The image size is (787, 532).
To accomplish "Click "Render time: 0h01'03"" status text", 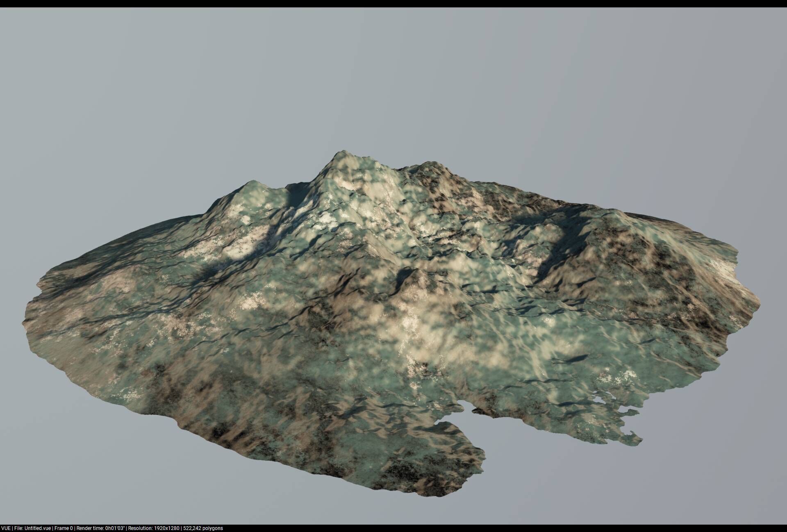I will coord(101,528).
